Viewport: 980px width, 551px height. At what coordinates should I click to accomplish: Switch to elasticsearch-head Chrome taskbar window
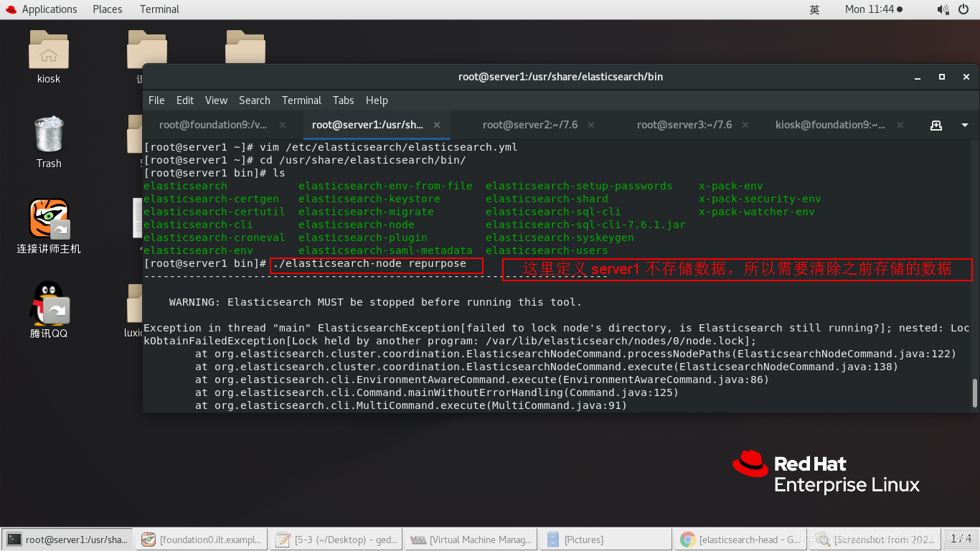pos(740,540)
